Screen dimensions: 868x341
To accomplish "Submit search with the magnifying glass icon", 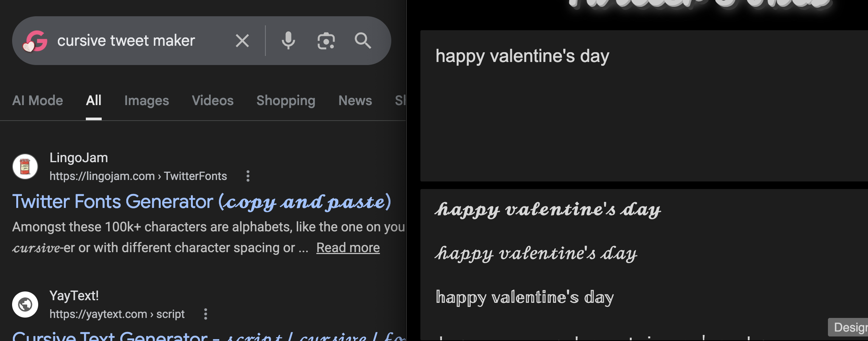I will [363, 41].
